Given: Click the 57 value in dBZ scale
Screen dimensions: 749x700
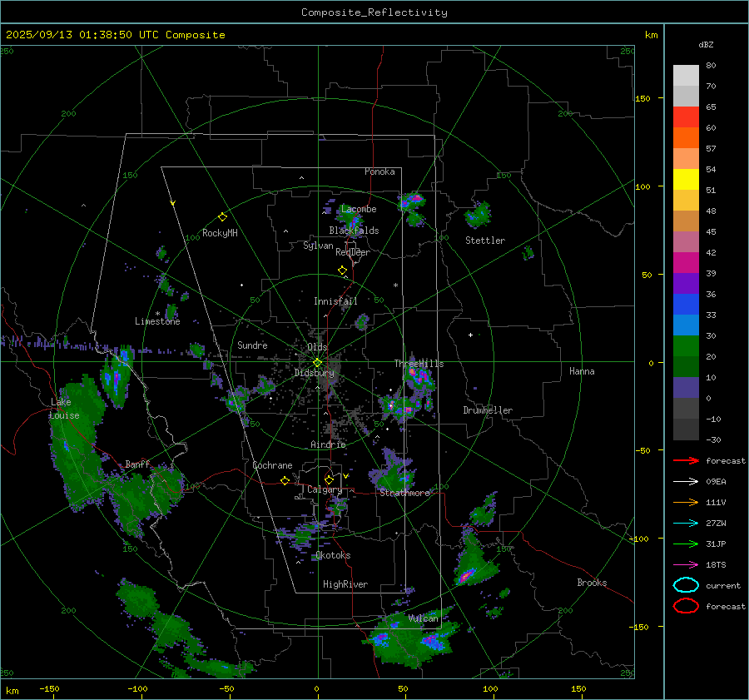Looking at the screenshot, I should tap(711, 149).
